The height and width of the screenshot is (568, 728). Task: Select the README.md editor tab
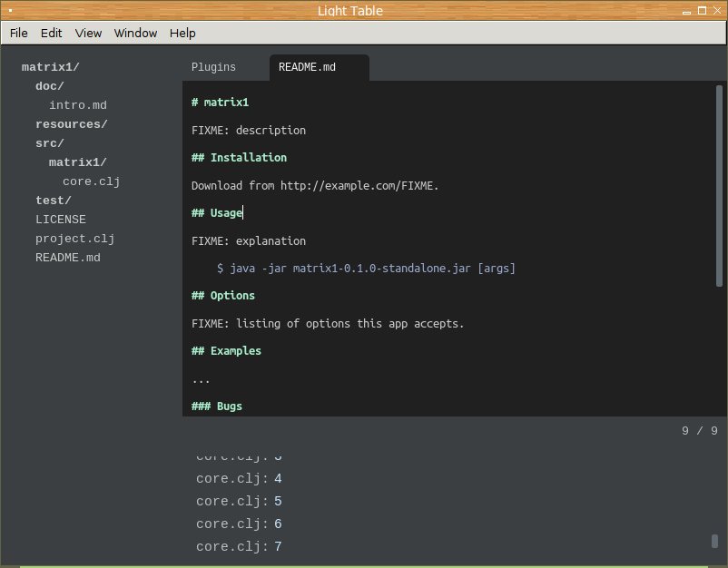pyautogui.click(x=307, y=67)
